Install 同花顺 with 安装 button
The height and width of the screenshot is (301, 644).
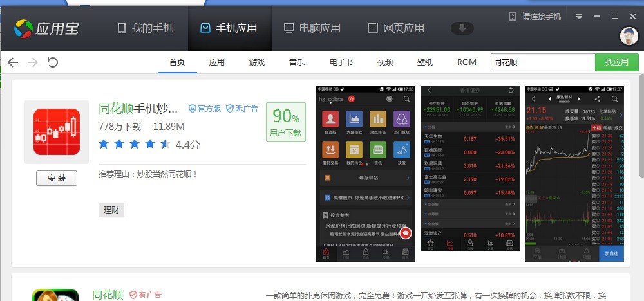click(x=56, y=178)
